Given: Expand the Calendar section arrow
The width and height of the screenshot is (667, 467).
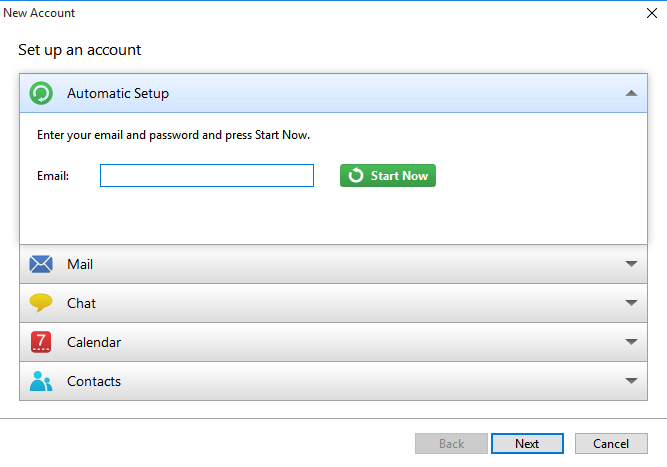Looking at the screenshot, I should click(x=631, y=342).
